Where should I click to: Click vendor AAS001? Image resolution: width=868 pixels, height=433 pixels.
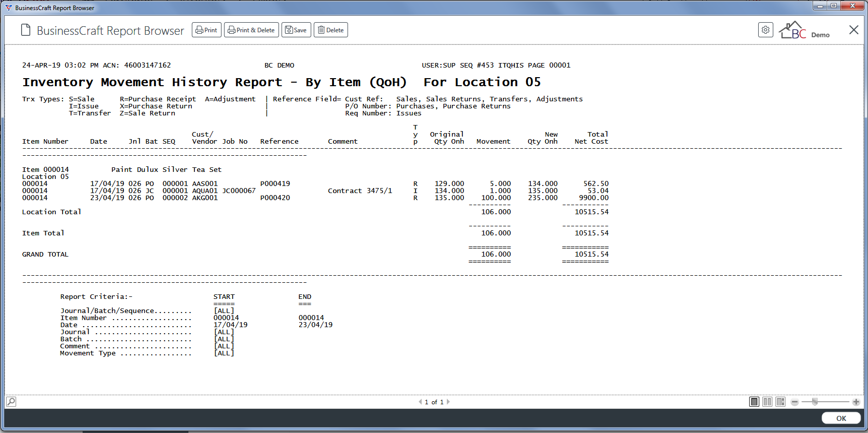205,183
